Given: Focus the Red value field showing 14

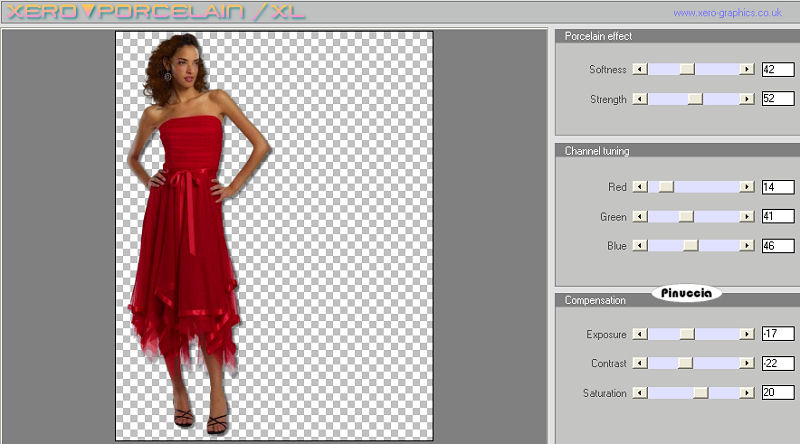Looking at the screenshot, I should click(778, 187).
